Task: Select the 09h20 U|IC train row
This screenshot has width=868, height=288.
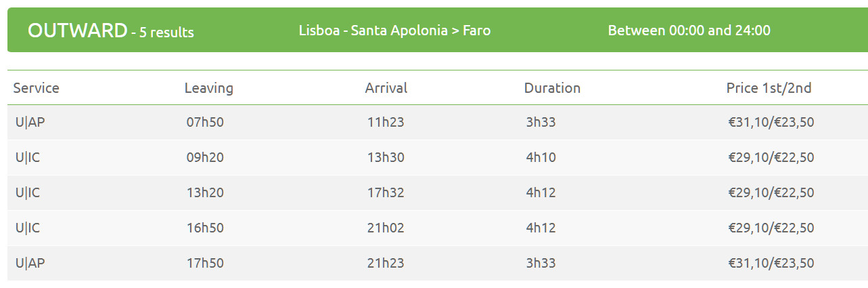Action: [x=437, y=158]
